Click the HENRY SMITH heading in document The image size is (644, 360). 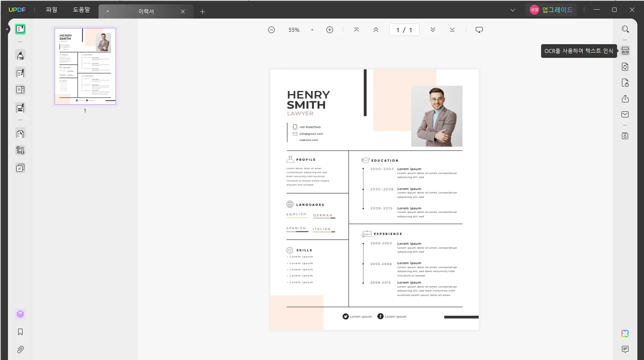tap(308, 100)
